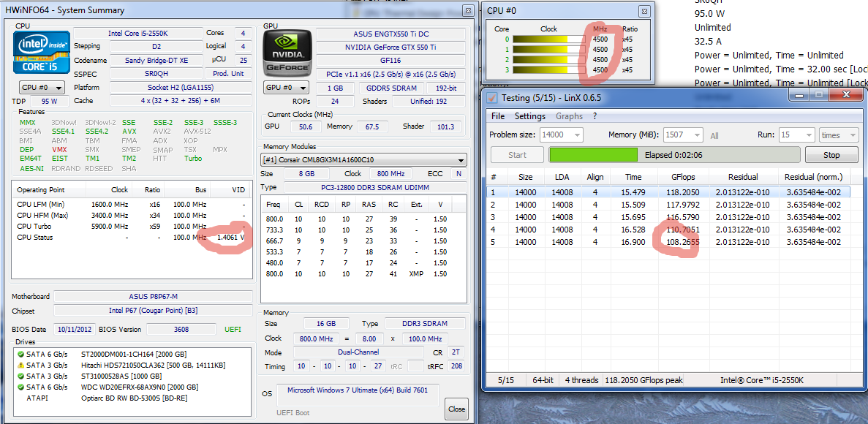Open the Settings menu in LinX

pyautogui.click(x=529, y=116)
